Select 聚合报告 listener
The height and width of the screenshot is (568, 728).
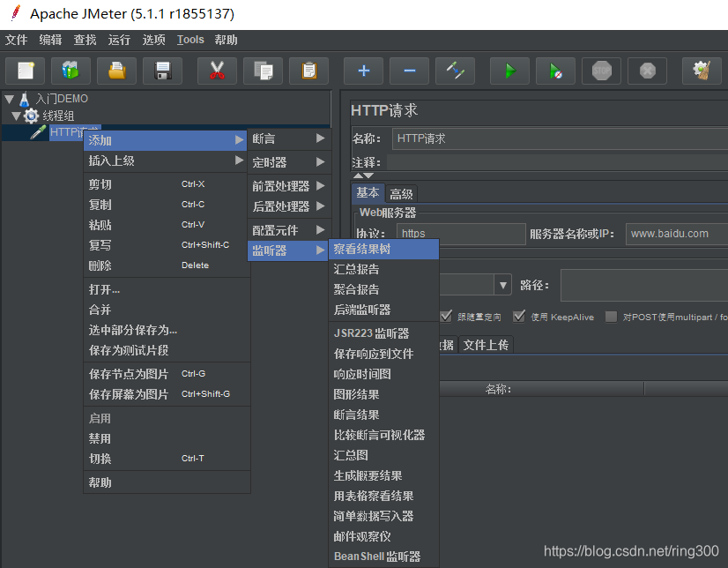pyautogui.click(x=384, y=289)
